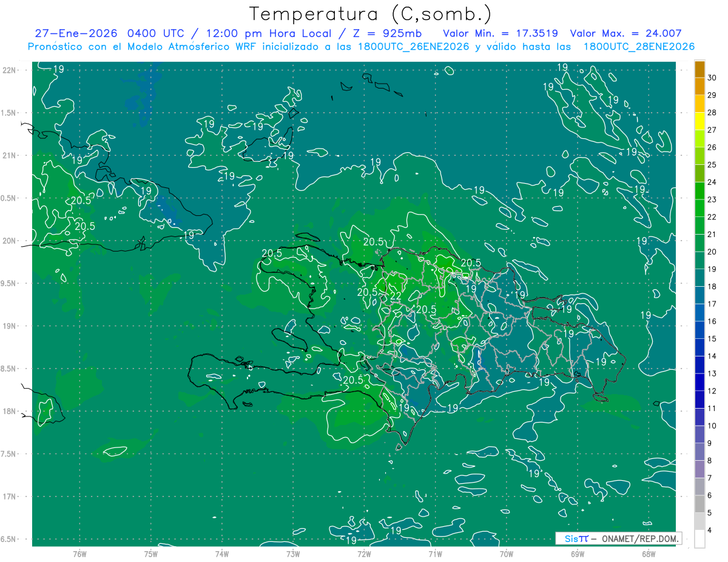Click the '10' label on the color scale
The height and width of the screenshot is (562, 728).
[x=712, y=426]
